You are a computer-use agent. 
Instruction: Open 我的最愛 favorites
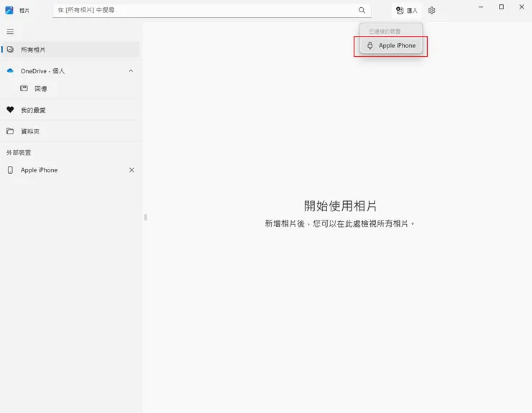pos(70,110)
